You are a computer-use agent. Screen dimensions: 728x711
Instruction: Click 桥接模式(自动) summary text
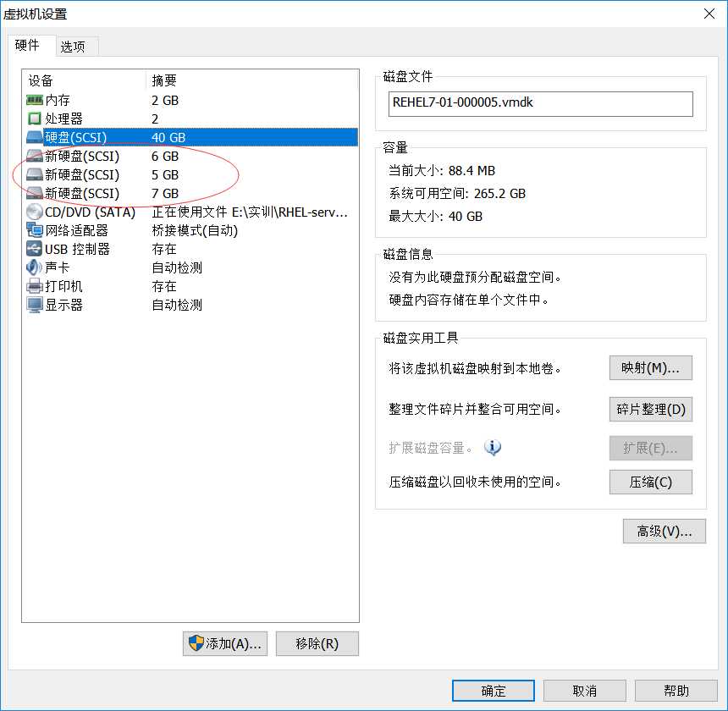(x=195, y=230)
